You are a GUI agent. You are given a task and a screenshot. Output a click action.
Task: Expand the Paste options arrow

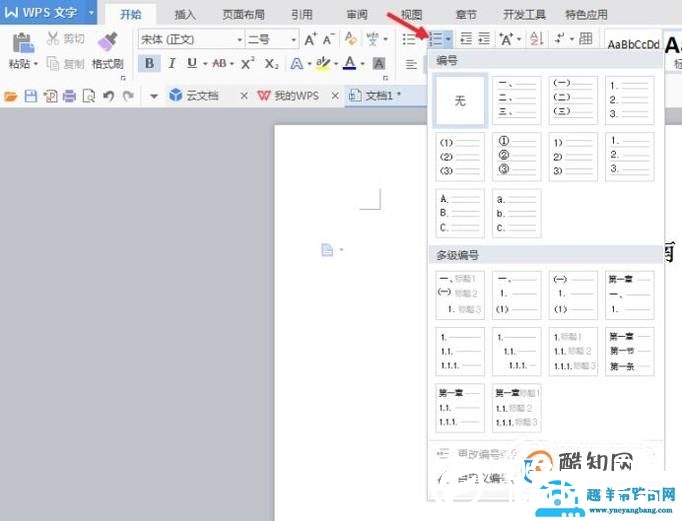(x=36, y=64)
